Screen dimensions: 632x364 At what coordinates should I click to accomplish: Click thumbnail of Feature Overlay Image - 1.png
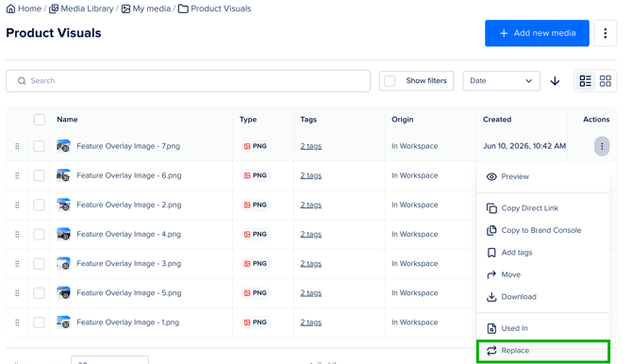tap(63, 323)
